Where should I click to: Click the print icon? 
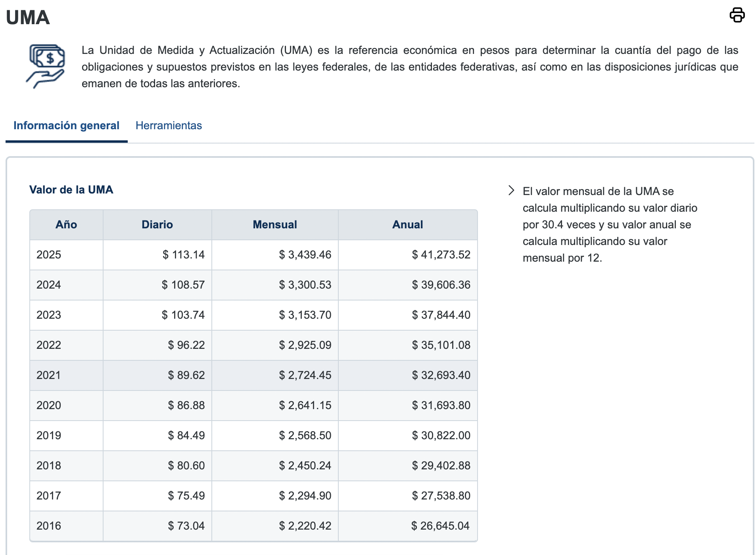tap(737, 15)
